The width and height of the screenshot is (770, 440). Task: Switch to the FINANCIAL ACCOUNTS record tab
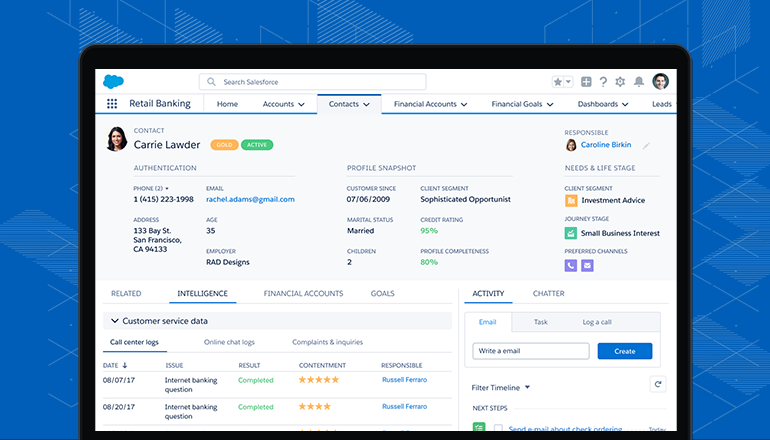point(303,294)
